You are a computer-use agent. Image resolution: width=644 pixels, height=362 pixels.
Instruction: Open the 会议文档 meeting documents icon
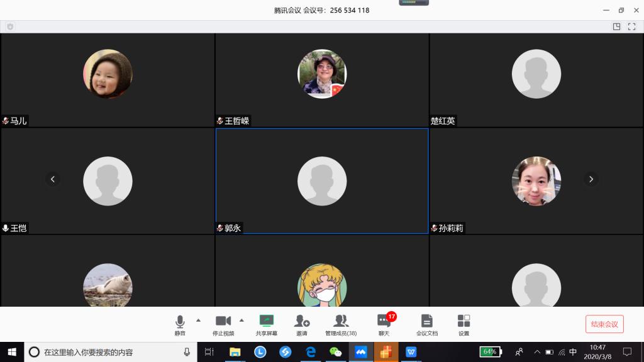pyautogui.click(x=426, y=324)
